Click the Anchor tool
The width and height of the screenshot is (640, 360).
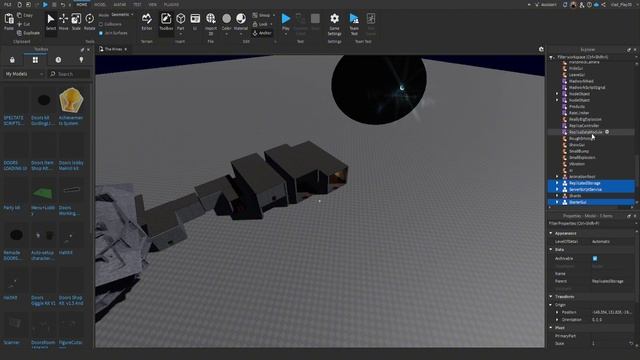pos(262,33)
